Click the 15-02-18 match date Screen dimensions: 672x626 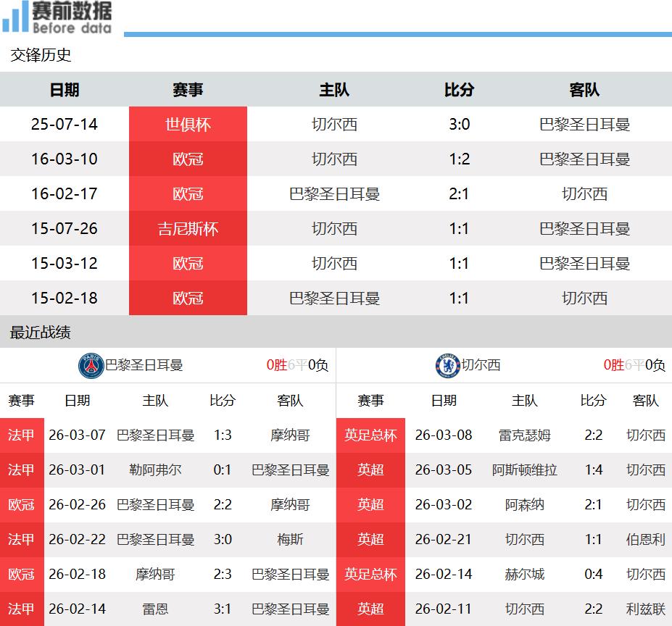[x=65, y=299]
